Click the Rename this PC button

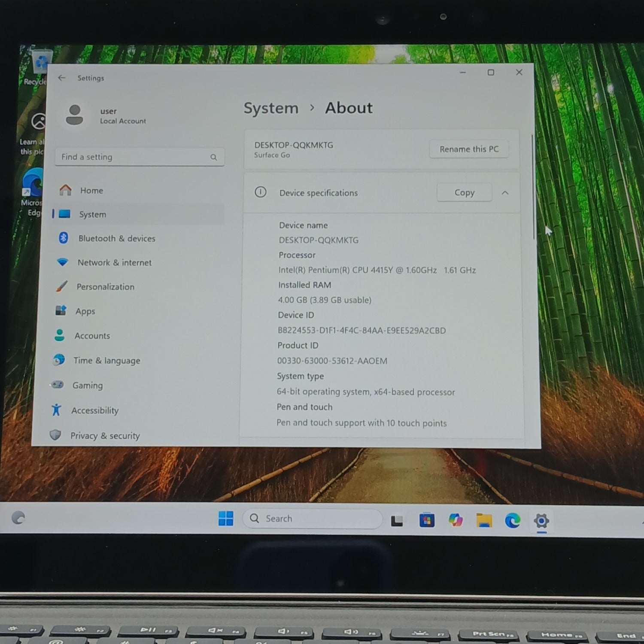469,149
